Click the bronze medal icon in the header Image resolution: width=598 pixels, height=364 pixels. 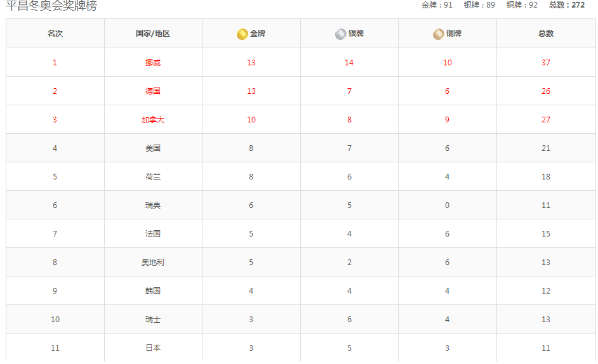coord(439,34)
